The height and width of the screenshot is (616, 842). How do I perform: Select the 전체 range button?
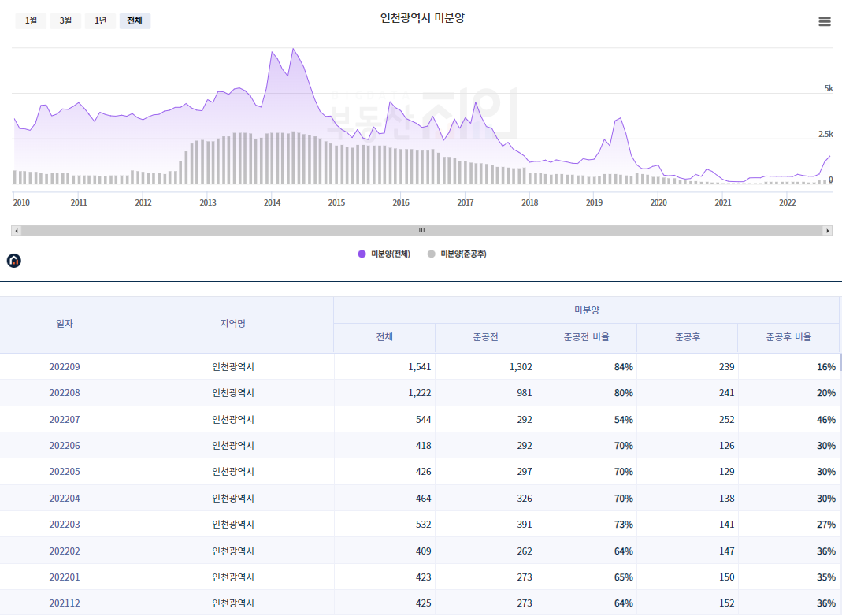click(x=135, y=21)
